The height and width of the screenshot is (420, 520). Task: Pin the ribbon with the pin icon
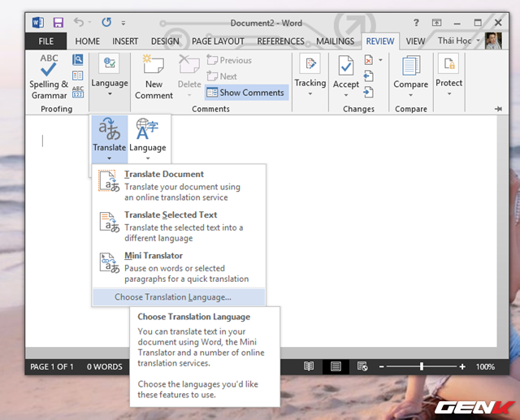click(x=498, y=109)
